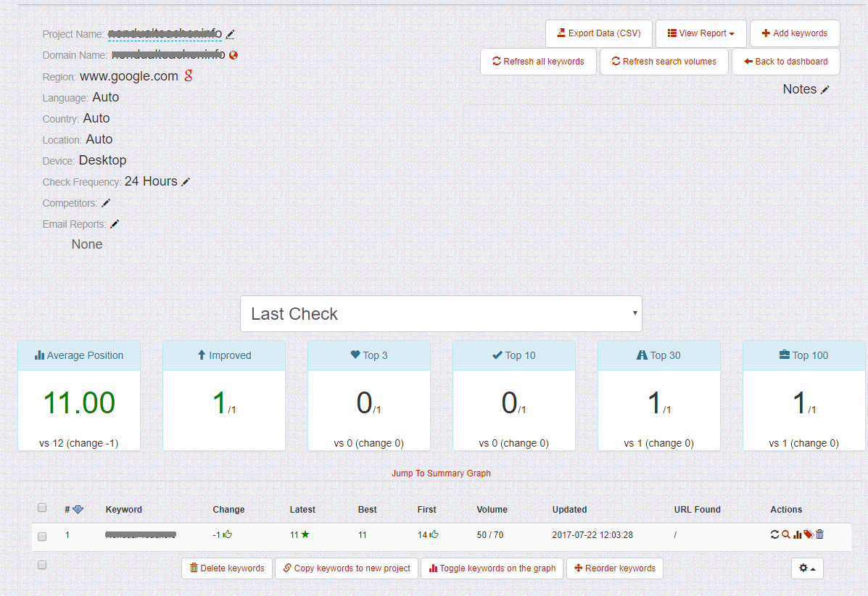Click the Top 100 card header
Screen dimensions: 868x596
coord(804,355)
